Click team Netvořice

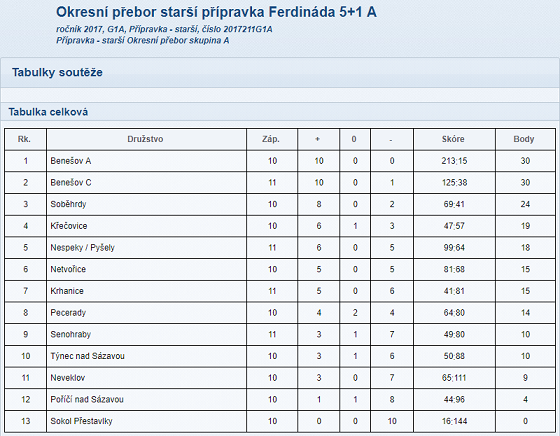tap(68, 269)
